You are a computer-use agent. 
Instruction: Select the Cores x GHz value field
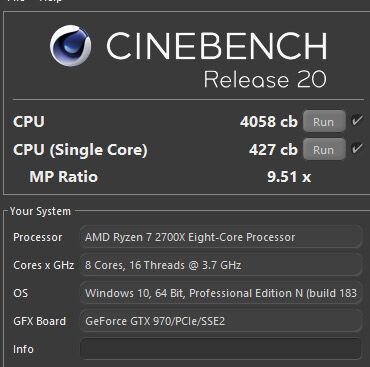221,265
